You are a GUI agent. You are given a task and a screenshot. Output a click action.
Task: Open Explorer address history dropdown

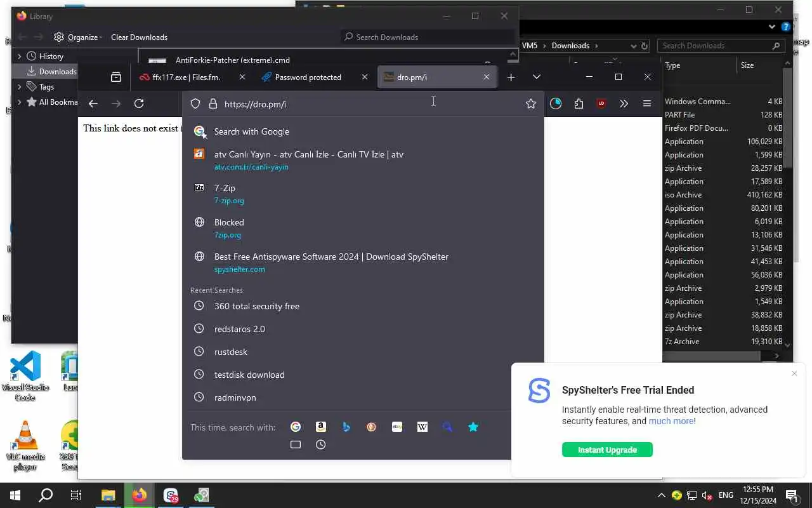(x=633, y=46)
